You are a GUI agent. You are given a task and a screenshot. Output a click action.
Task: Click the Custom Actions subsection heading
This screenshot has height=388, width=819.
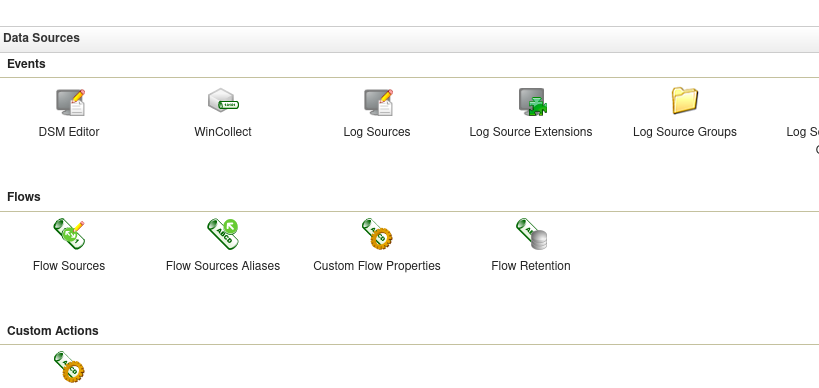pos(53,331)
